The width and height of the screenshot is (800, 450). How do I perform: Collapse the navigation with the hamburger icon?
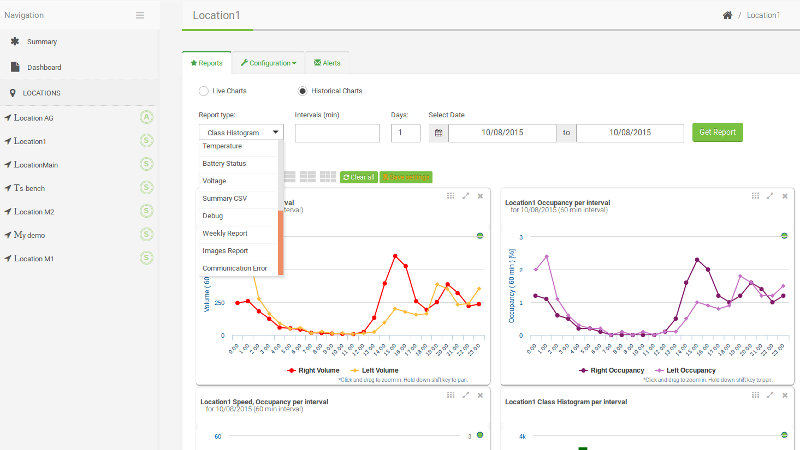pos(140,15)
